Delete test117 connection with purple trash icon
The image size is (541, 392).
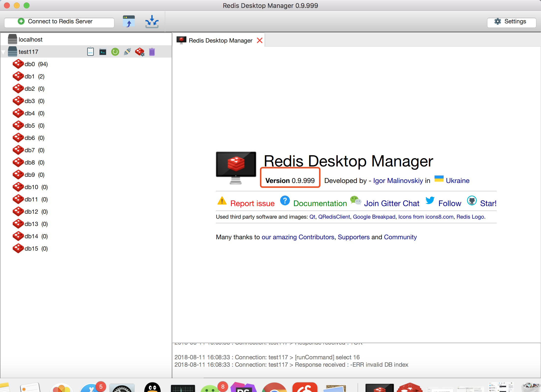(x=152, y=52)
